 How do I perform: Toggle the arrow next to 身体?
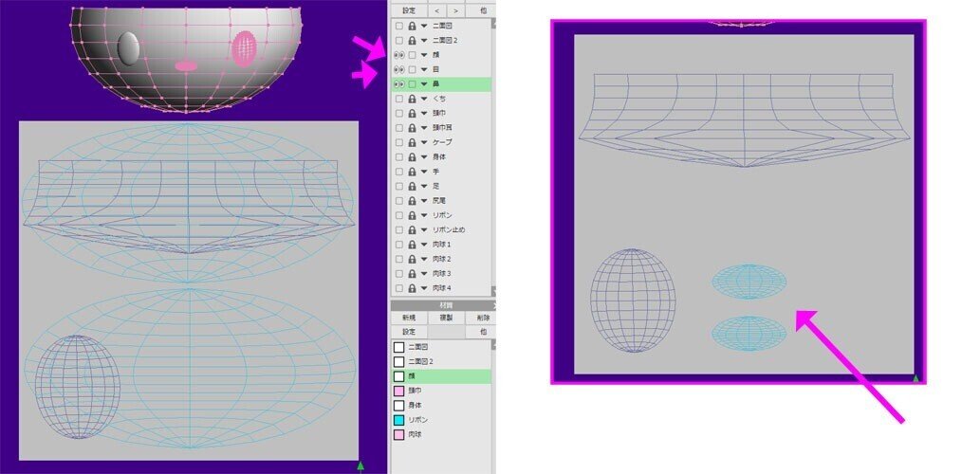tap(424, 156)
